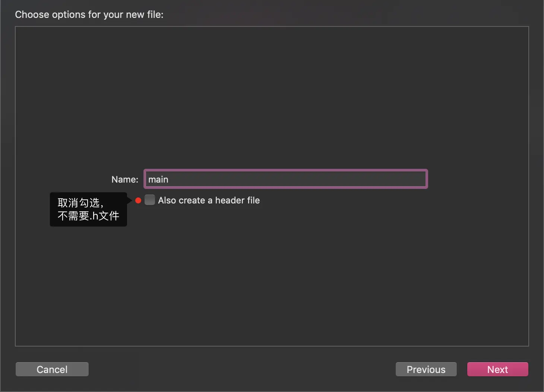Click the tooltip's arrow pointer beside red dot

(129, 200)
